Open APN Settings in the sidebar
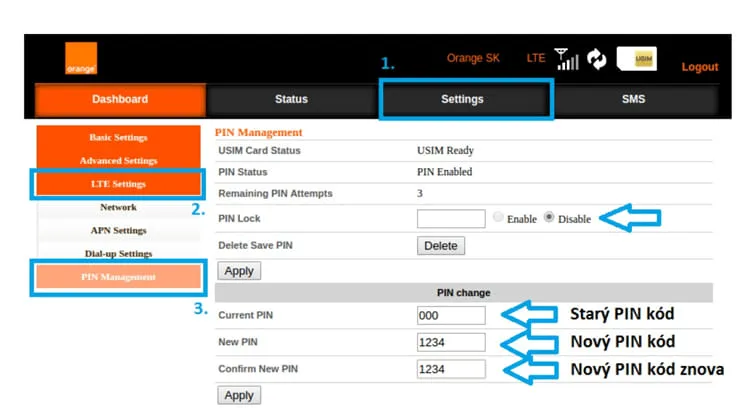Screen dimensions: 753x408 [118, 230]
